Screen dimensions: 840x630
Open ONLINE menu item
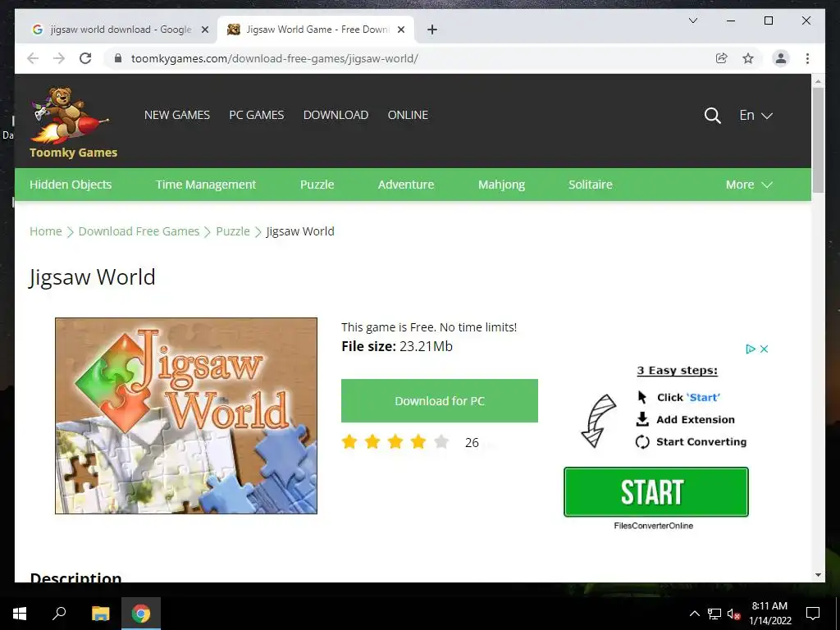408,115
